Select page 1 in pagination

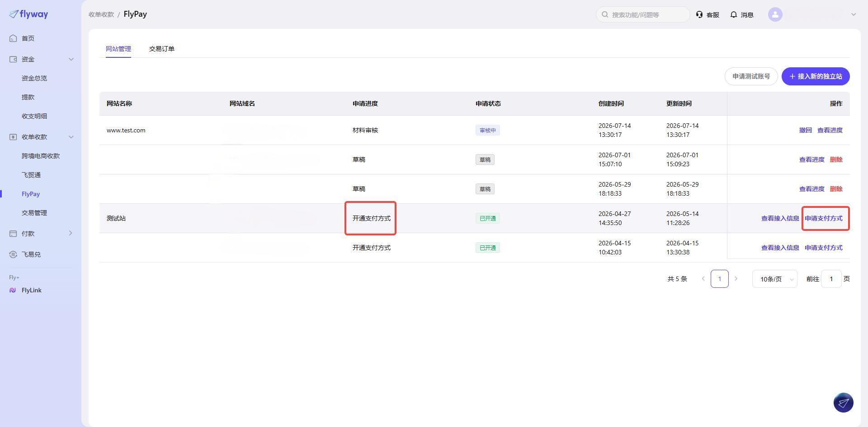[x=719, y=279]
